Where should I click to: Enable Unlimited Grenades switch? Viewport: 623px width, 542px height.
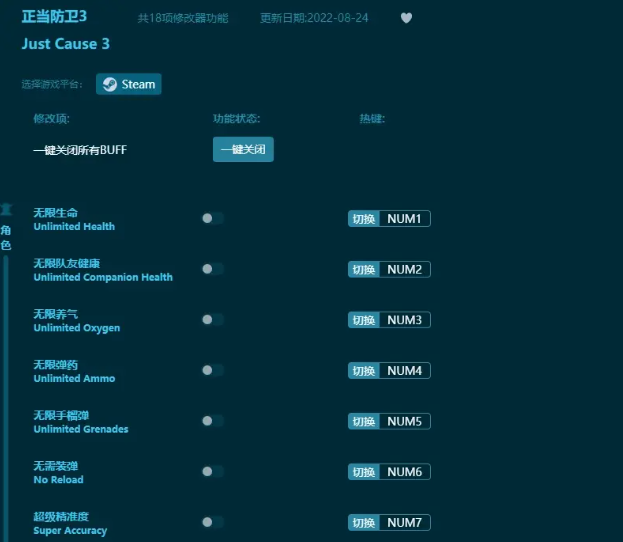tap(213, 421)
